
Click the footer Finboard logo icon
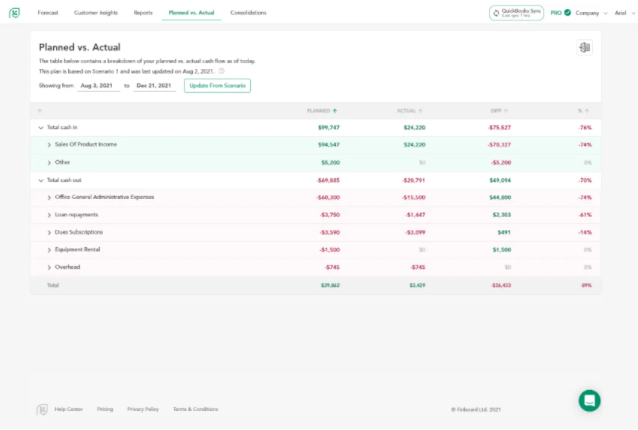[42, 409]
